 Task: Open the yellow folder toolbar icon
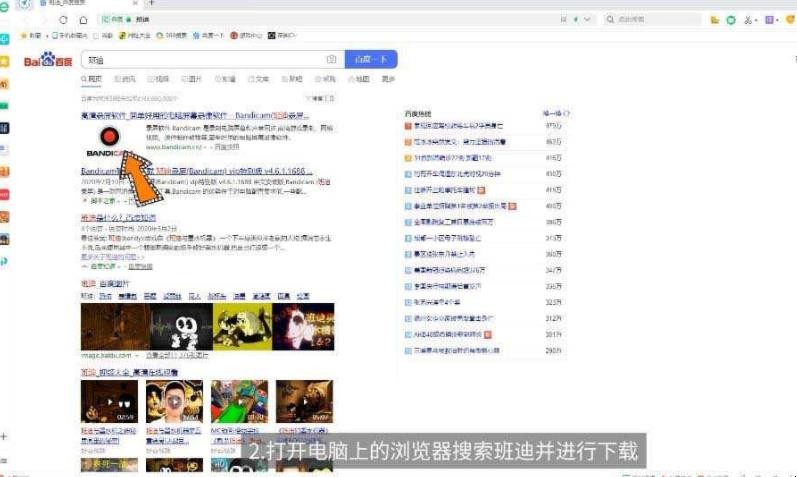[x=715, y=20]
